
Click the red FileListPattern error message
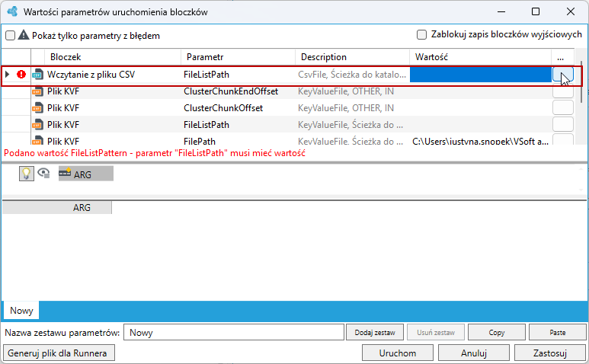(x=155, y=153)
